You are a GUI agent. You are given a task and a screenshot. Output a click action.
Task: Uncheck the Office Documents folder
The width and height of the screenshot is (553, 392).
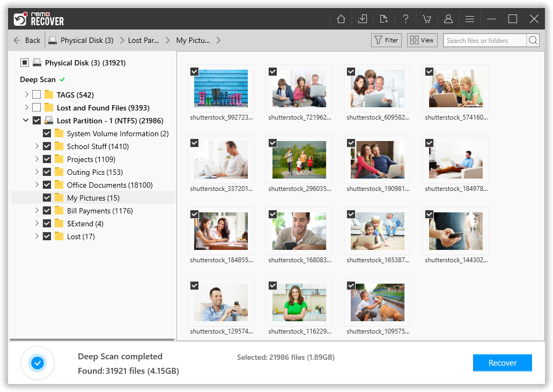47,184
